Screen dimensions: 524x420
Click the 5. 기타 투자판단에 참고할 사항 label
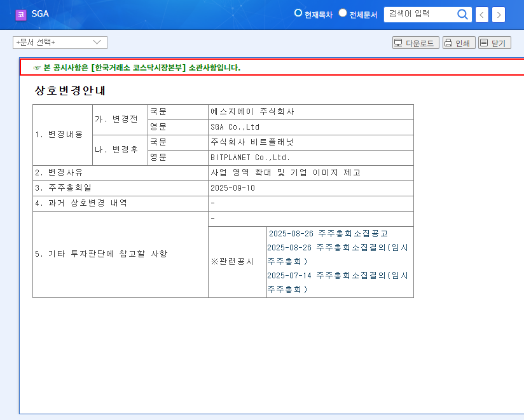pyautogui.click(x=101, y=254)
